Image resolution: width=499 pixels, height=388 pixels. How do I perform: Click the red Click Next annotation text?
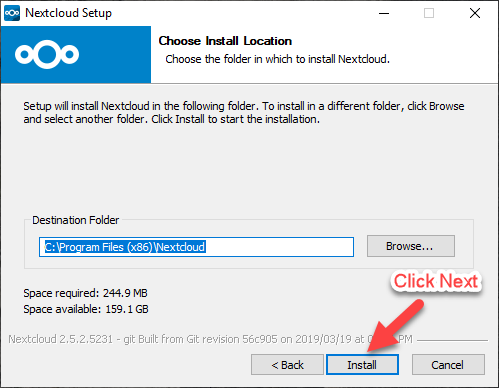coord(436,281)
